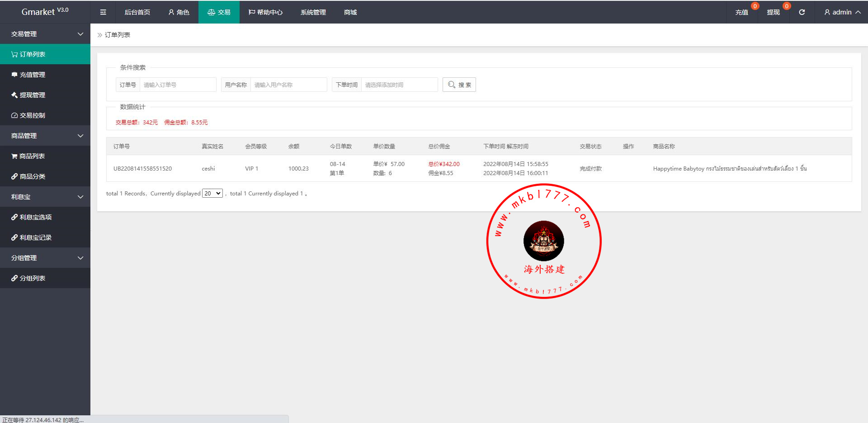Click the balance value 1000.23

298,168
